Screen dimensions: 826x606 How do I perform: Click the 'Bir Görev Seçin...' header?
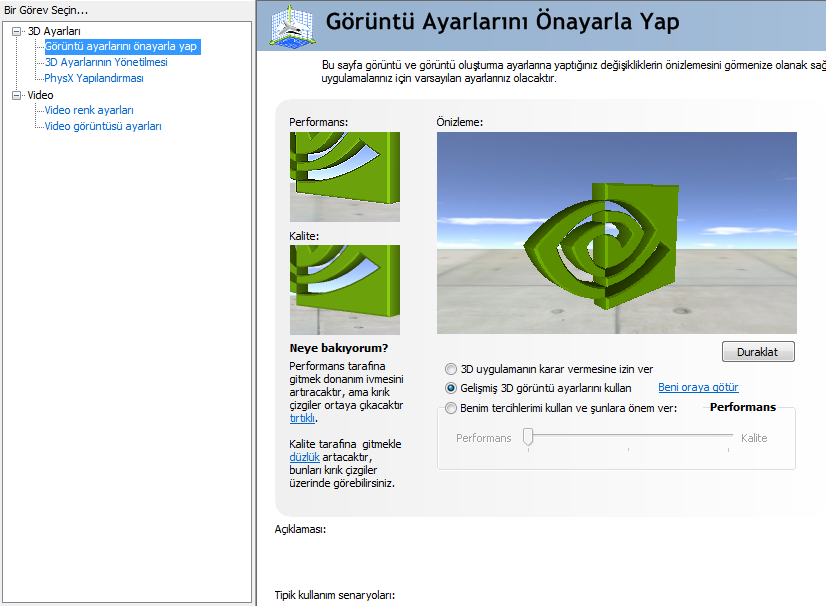click(46, 10)
